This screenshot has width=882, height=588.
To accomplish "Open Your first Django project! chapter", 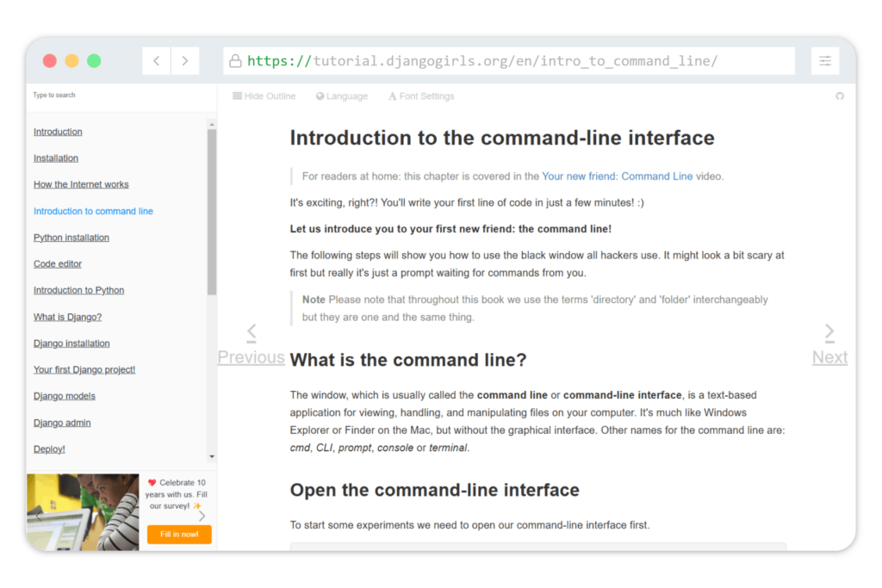I will tap(84, 370).
